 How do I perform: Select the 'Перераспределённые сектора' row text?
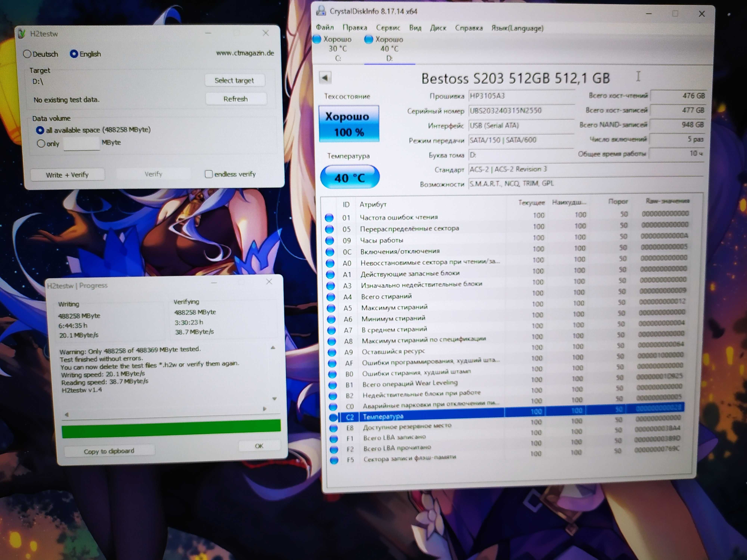409,228
